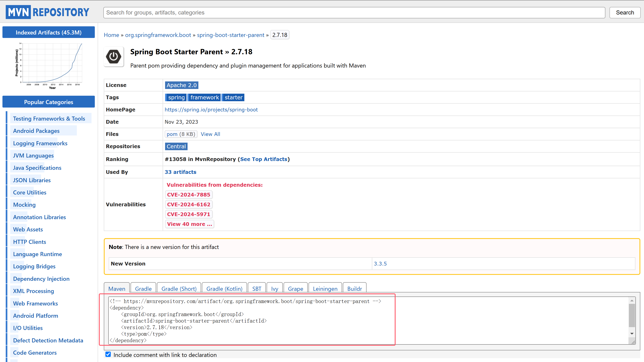Click the Apache 2.0 license badge
644x362 pixels.
pyautogui.click(x=181, y=85)
